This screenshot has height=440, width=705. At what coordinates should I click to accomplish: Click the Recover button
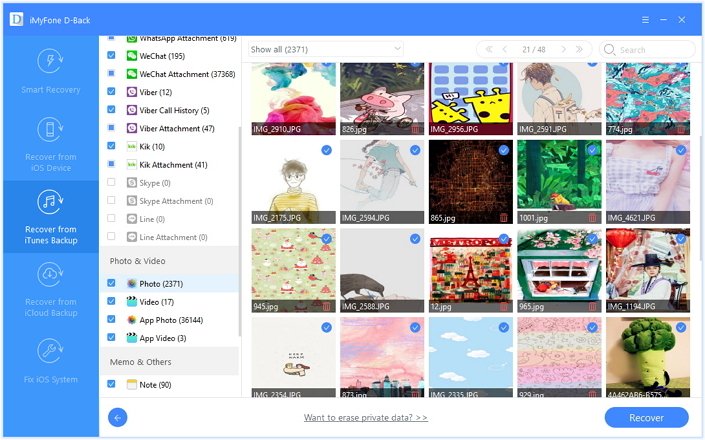pos(646,418)
